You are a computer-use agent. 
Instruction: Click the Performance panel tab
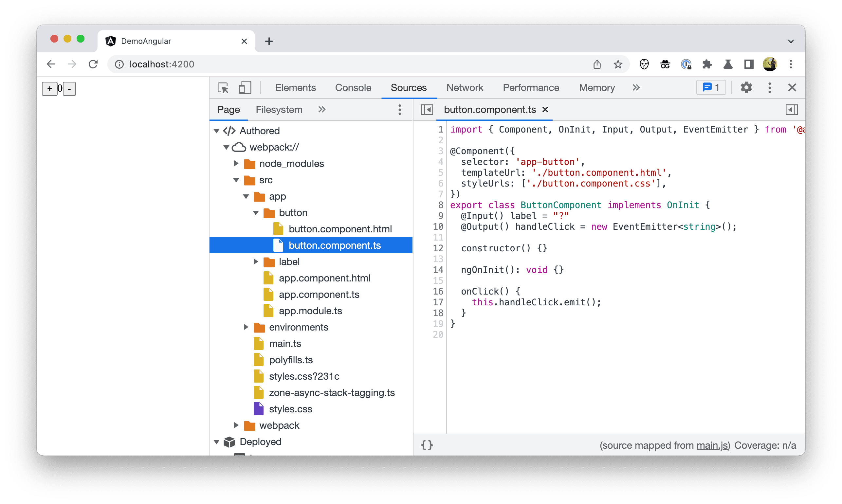coord(531,88)
